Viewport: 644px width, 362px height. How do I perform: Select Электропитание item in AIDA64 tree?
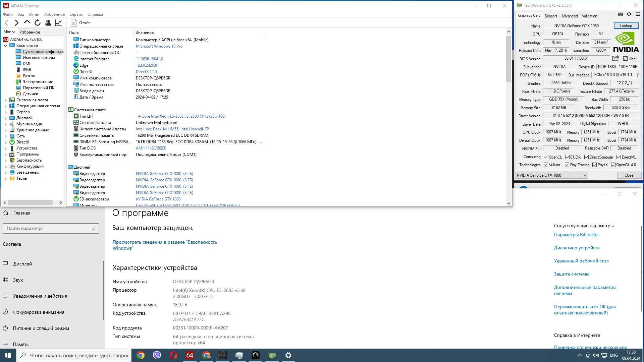(x=38, y=82)
